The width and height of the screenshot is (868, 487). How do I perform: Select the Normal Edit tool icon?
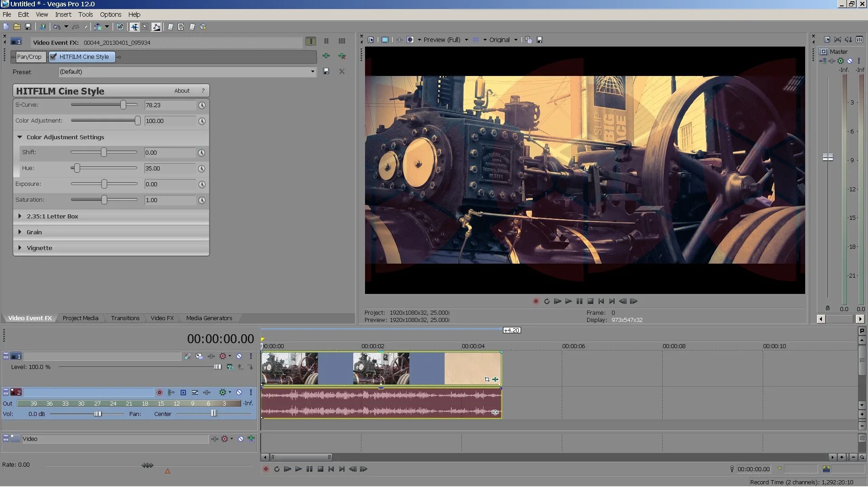click(x=134, y=27)
